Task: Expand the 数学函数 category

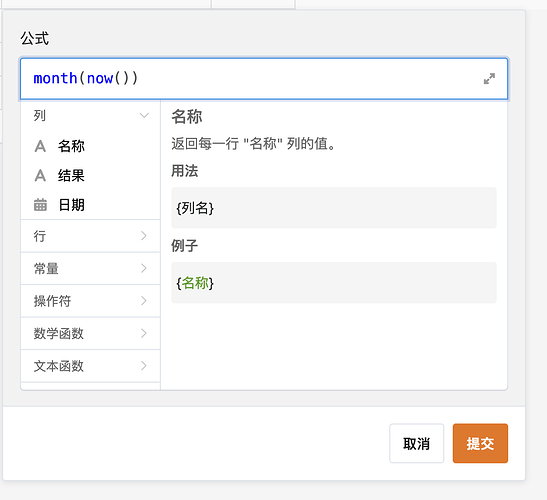Action: click(x=90, y=334)
